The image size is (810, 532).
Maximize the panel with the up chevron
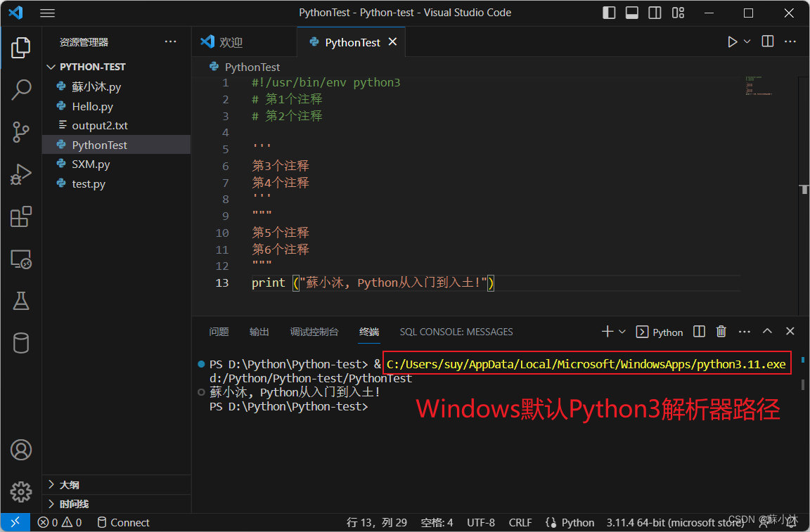(x=767, y=331)
